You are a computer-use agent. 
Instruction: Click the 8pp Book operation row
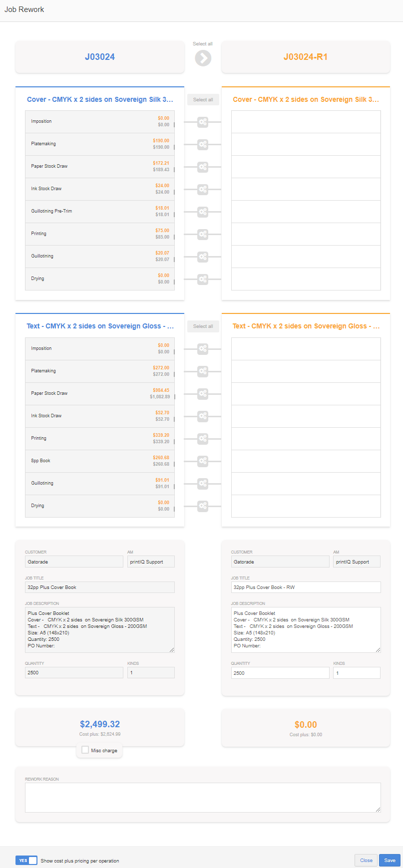[100, 461]
